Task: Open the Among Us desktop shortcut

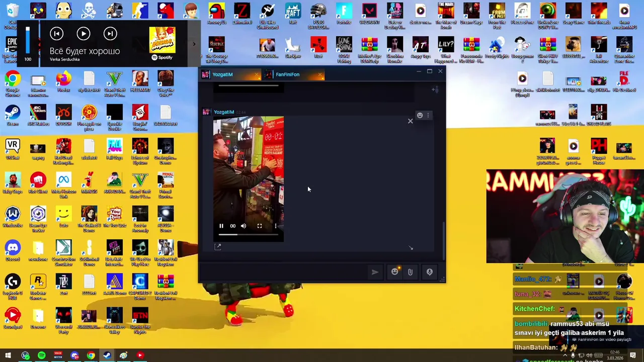Action: click(x=216, y=14)
